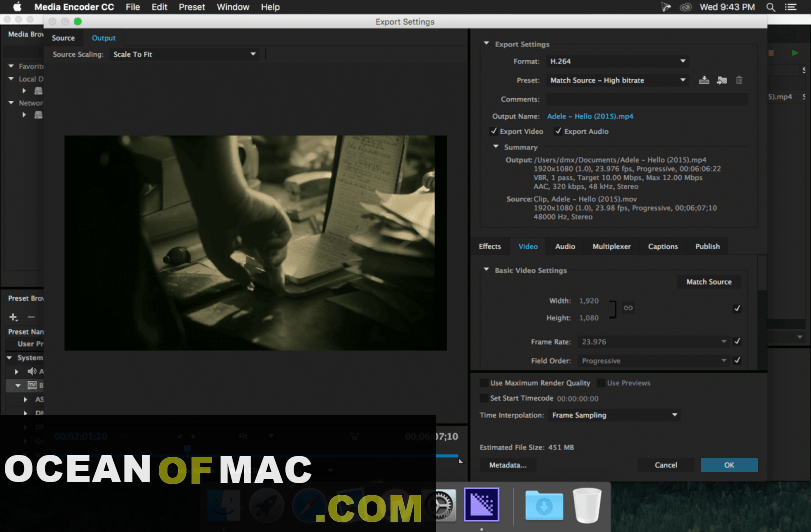Screen dimensions: 811x532
Task: Open the Downloads folder in Dock
Action: 544,504
